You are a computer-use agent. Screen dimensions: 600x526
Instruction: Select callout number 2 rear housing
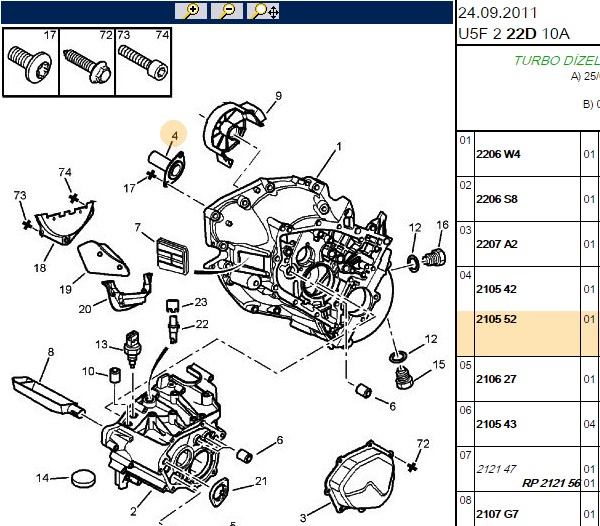point(133,511)
